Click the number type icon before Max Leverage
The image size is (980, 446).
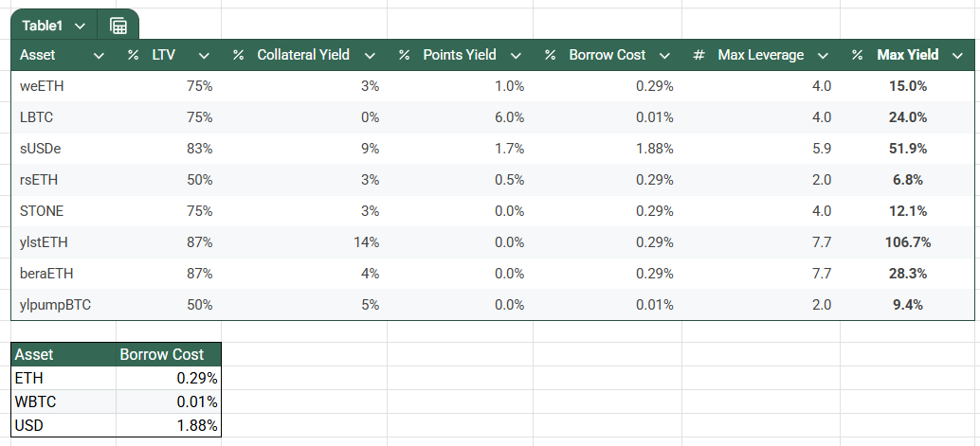tap(699, 55)
